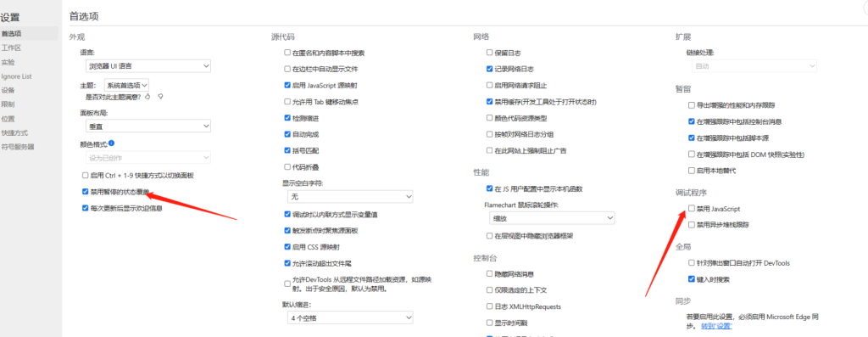Uncheck 在 JS 用户配置中显示本机函数
The height and width of the screenshot is (337, 868).
tap(489, 188)
